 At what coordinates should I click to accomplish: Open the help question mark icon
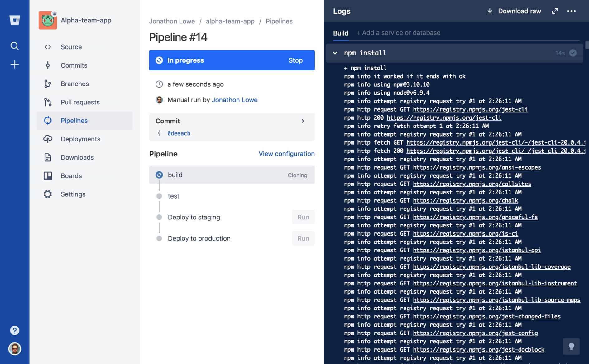pyautogui.click(x=15, y=330)
